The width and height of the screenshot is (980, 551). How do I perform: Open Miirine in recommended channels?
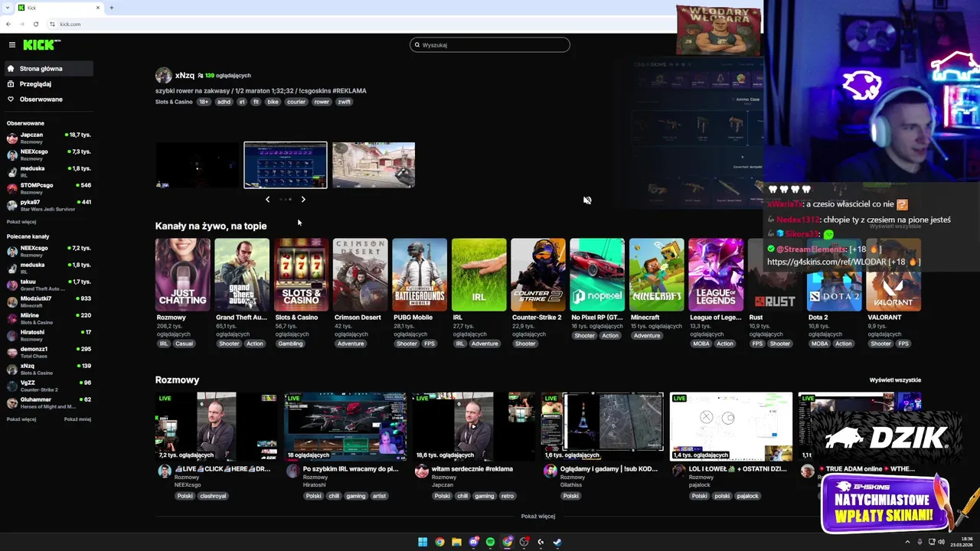(47, 318)
